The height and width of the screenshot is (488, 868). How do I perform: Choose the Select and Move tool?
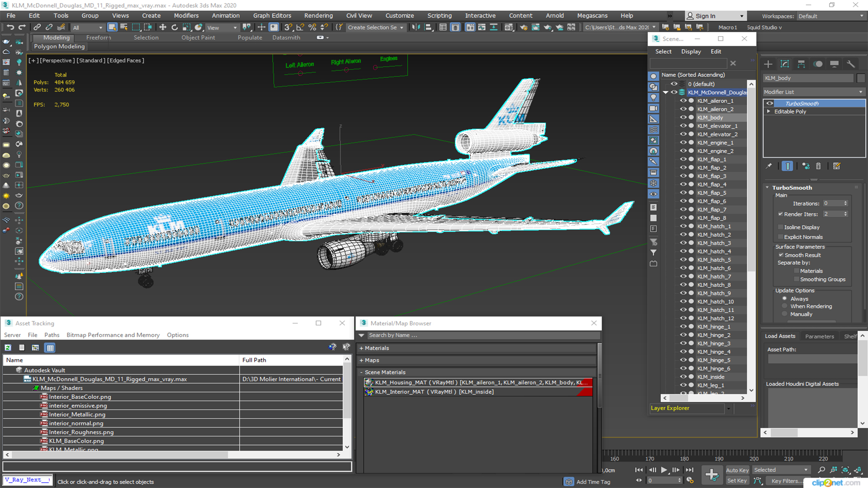(163, 27)
